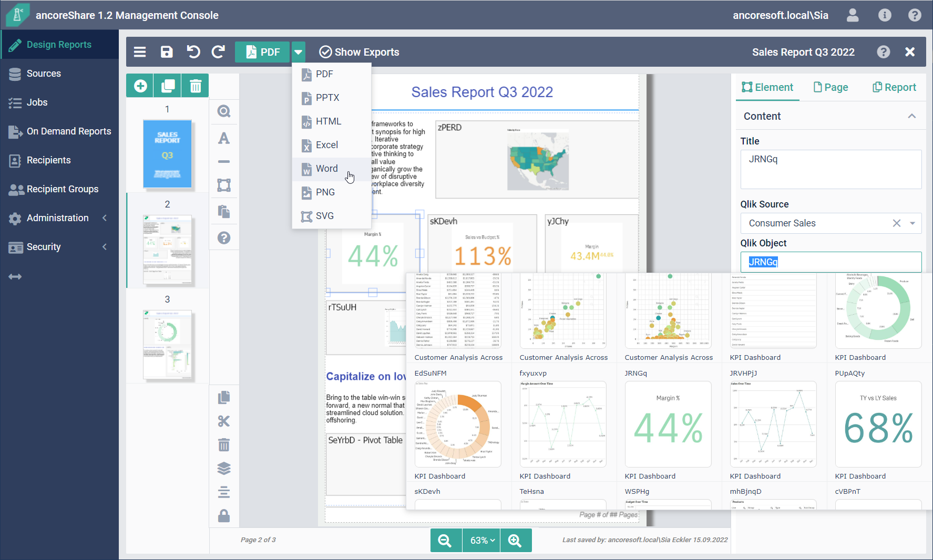Image resolution: width=933 pixels, height=560 pixels.
Task: Toggle the Show Exports option
Action: pos(360,52)
